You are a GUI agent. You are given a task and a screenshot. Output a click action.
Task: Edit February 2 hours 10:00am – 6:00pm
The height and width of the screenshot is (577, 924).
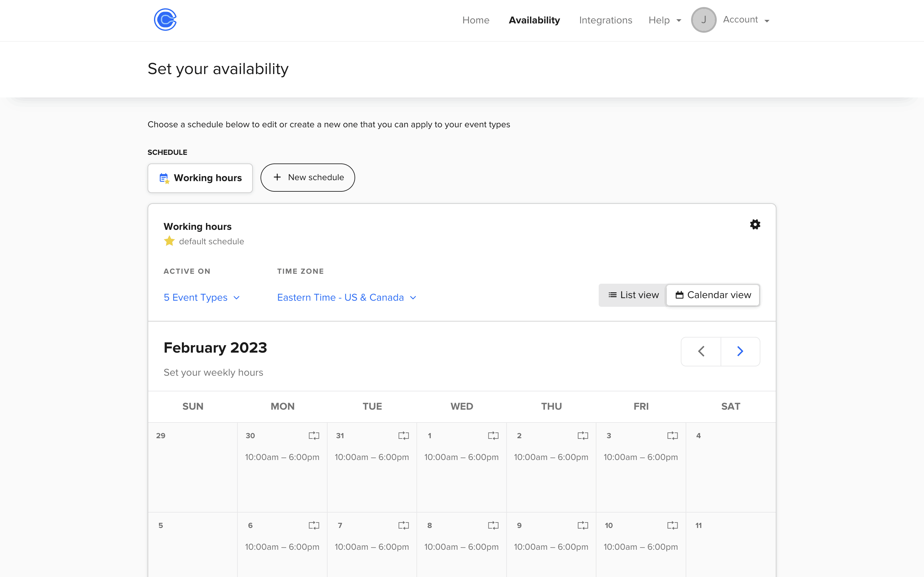[551, 457]
